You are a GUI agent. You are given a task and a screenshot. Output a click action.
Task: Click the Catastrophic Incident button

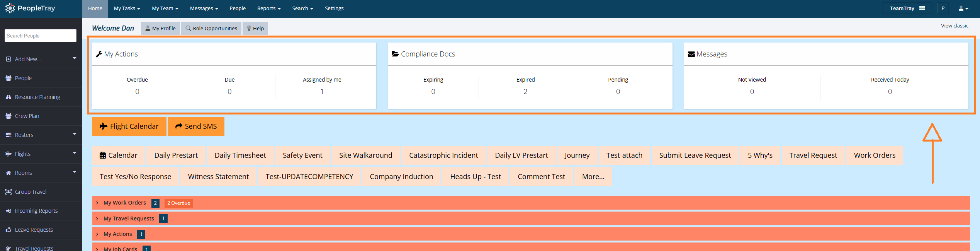coord(443,155)
